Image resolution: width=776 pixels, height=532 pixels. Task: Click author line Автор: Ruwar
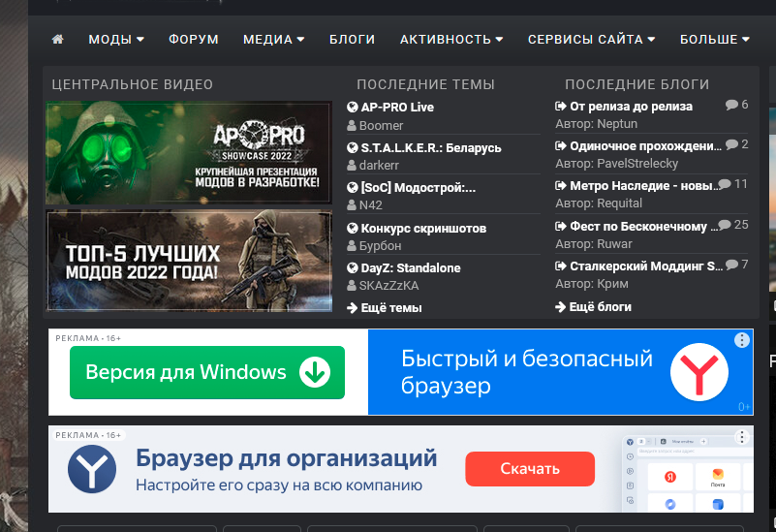(594, 244)
